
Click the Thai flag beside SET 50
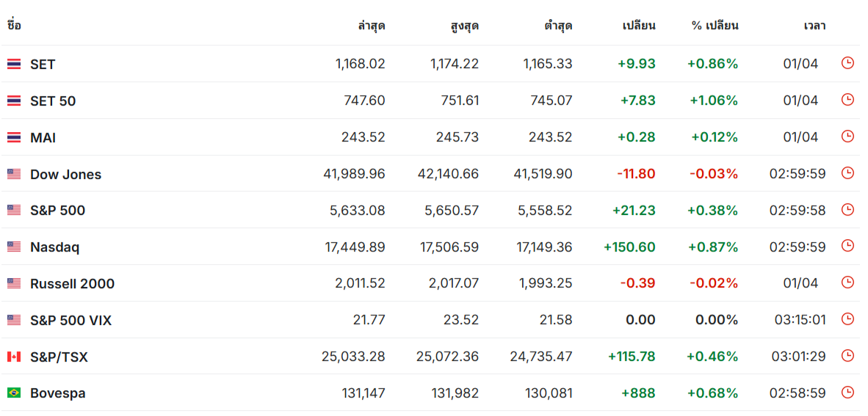(14, 101)
